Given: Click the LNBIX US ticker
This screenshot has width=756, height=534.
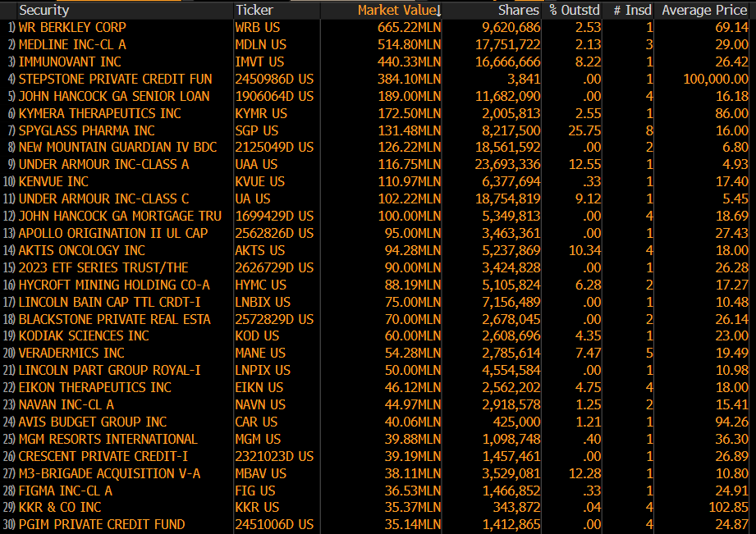Looking at the screenshot, I should 263,302.
